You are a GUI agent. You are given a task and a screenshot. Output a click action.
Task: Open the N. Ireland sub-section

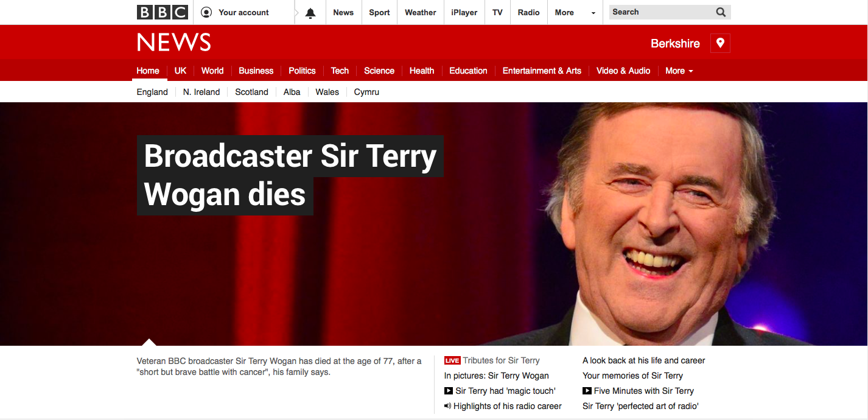(x=201, y=92)
